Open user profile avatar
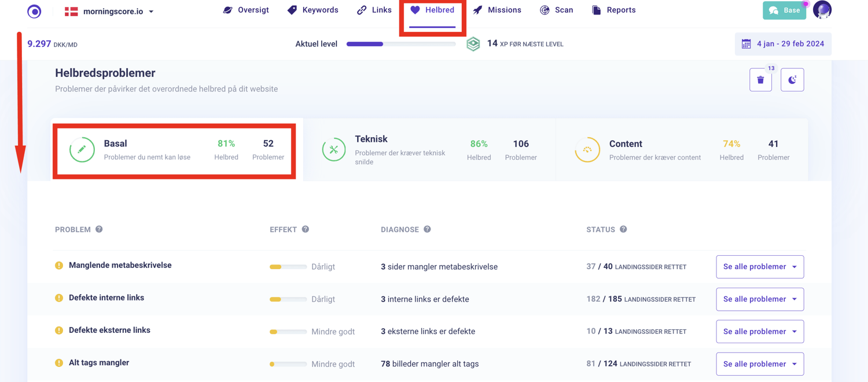 point(822,10)
